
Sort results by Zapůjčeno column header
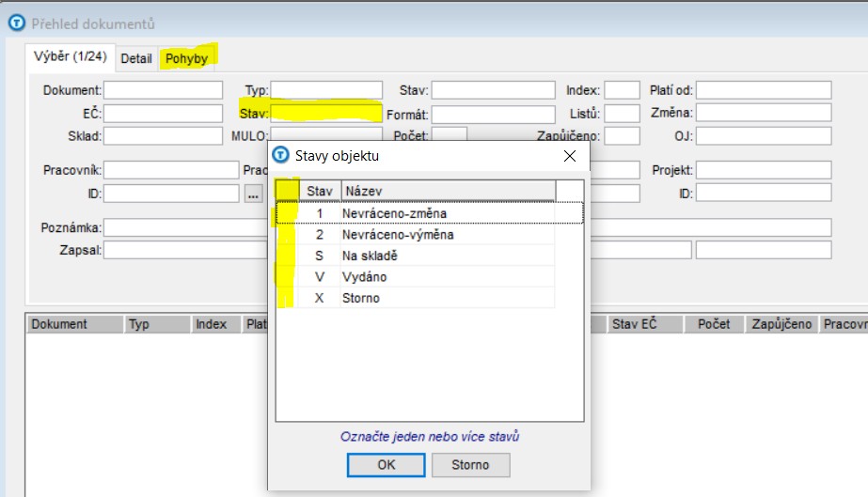pos(781,324)
